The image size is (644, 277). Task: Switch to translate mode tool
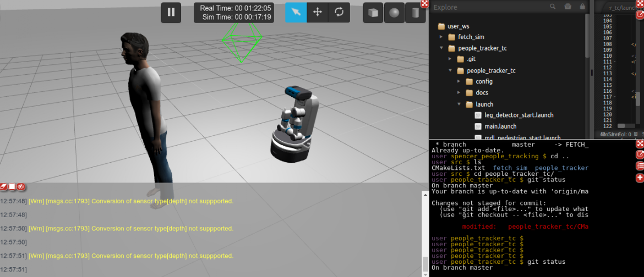point(318,12)
